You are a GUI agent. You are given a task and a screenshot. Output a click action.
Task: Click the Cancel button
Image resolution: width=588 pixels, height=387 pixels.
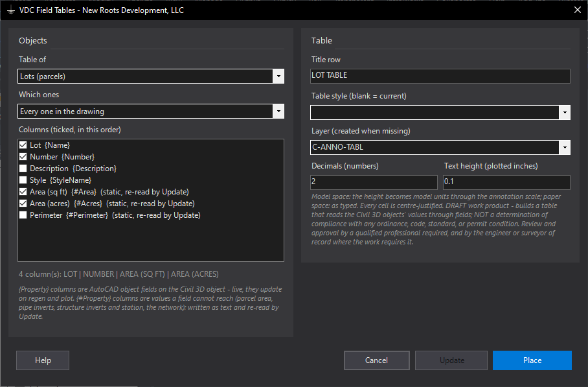376,360
